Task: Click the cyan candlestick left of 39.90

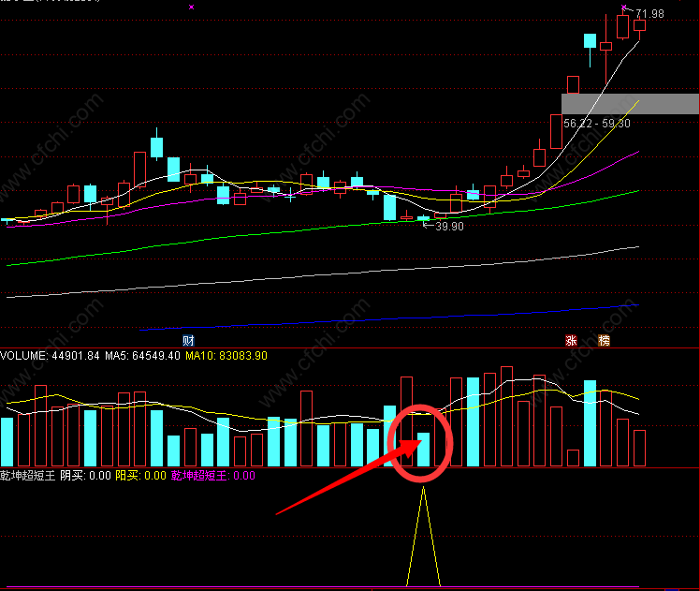Action: [423, 218]
